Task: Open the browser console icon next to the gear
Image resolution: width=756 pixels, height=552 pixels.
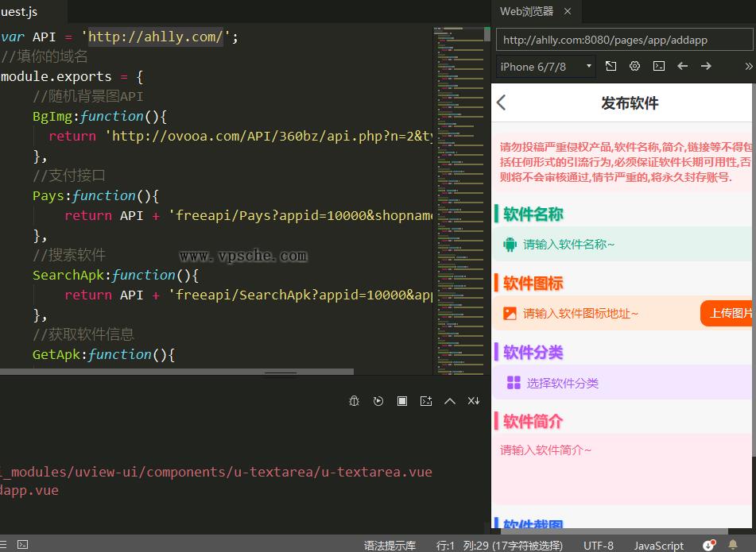Action: pyautogui.click(x=658, y=66)
